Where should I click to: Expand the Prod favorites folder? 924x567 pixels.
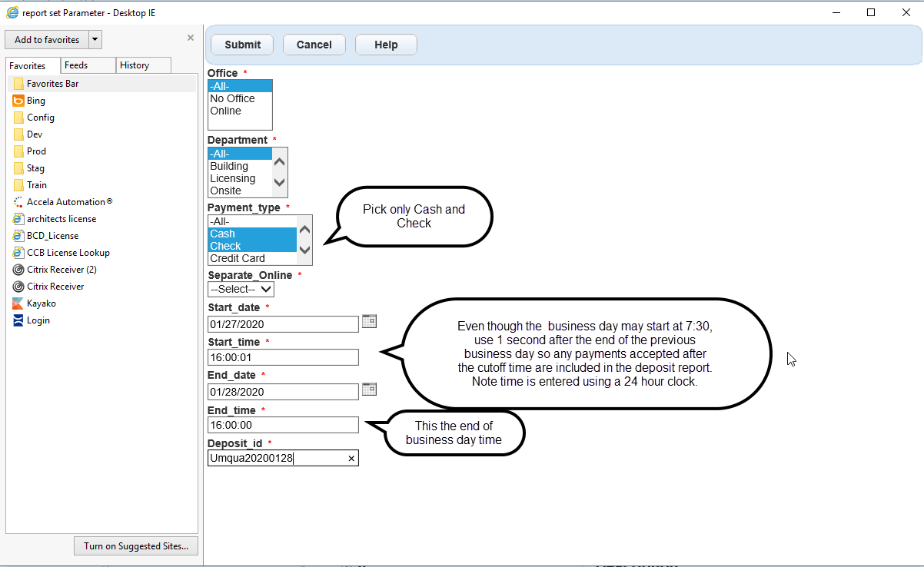[36, 151]
